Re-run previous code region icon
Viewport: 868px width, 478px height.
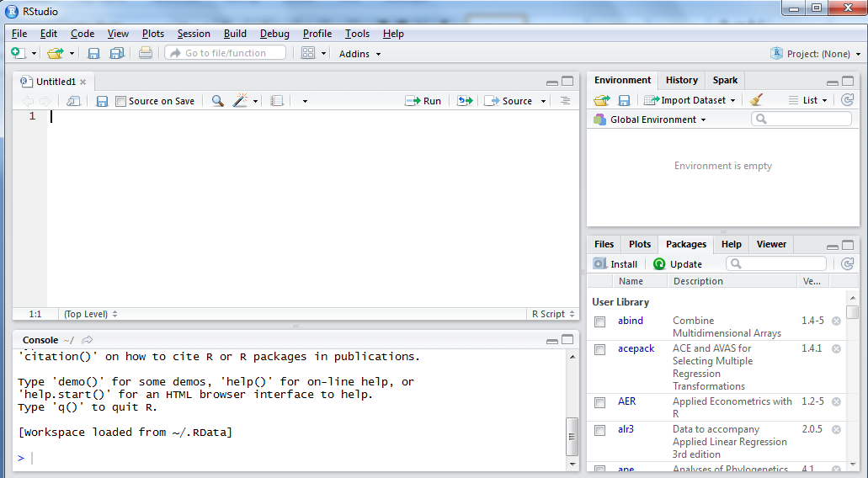pos(465,101)
